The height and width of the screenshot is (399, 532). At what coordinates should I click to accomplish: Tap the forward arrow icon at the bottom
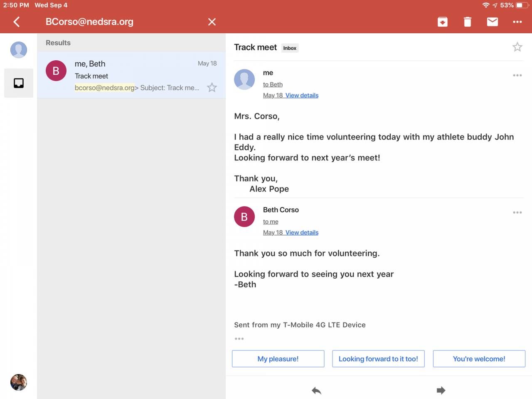point(441,390)
